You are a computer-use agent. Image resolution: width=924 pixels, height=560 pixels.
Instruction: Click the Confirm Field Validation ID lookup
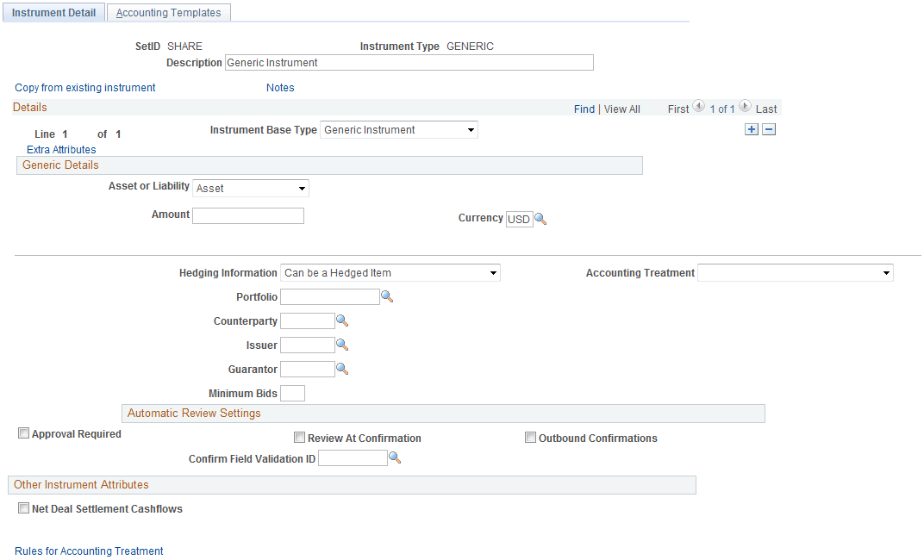coord(395,457)
